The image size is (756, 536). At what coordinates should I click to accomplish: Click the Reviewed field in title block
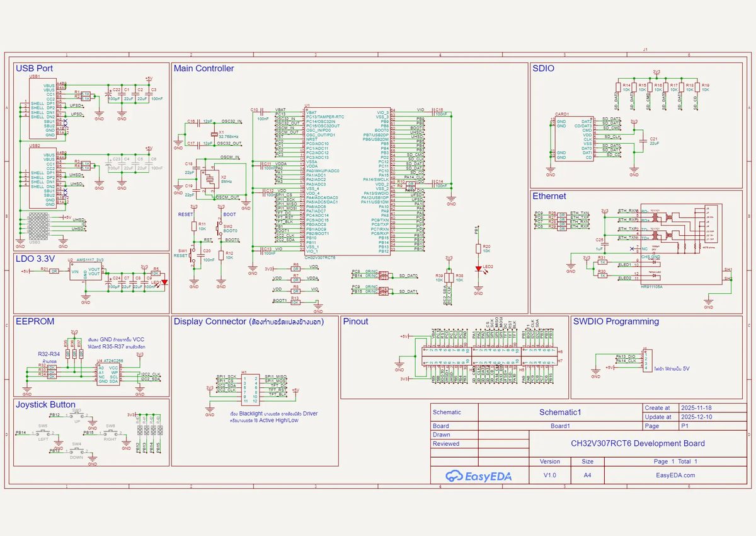[x=454, y=443]
